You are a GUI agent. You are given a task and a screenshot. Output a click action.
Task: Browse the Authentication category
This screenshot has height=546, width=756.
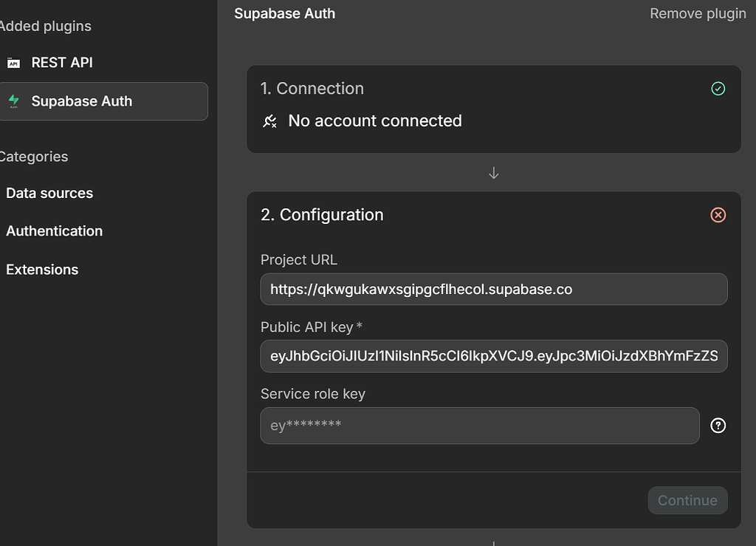coord(54,231)
